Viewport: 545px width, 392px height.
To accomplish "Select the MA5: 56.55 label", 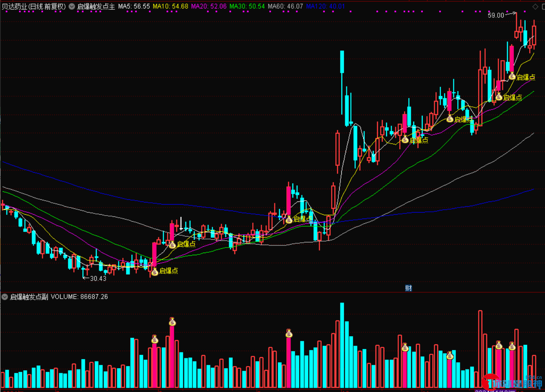I will [x=134, y=7].
